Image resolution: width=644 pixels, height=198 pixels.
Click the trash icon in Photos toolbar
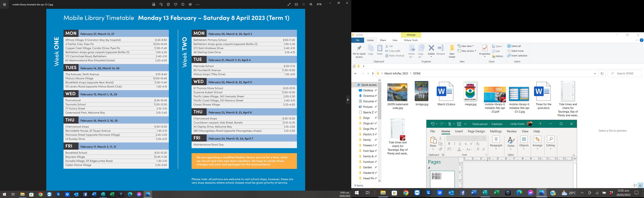click(x=168, y=5)
